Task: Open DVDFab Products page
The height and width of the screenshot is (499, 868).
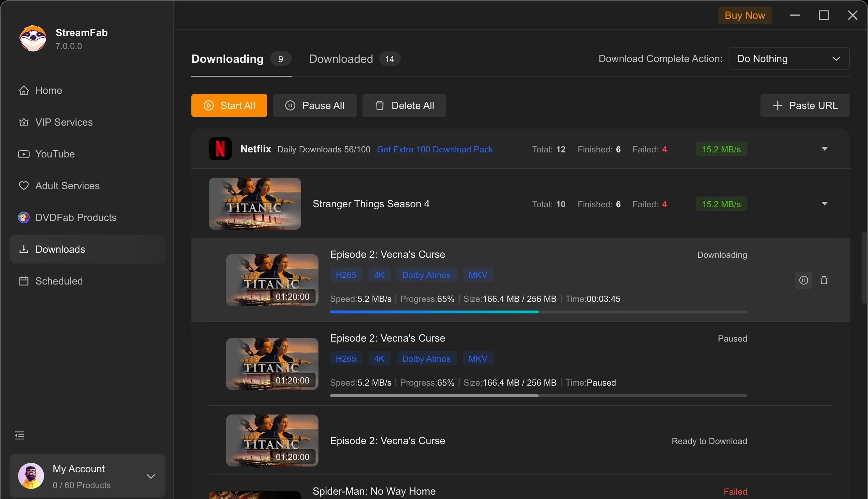Action: [x=87, y=217]
